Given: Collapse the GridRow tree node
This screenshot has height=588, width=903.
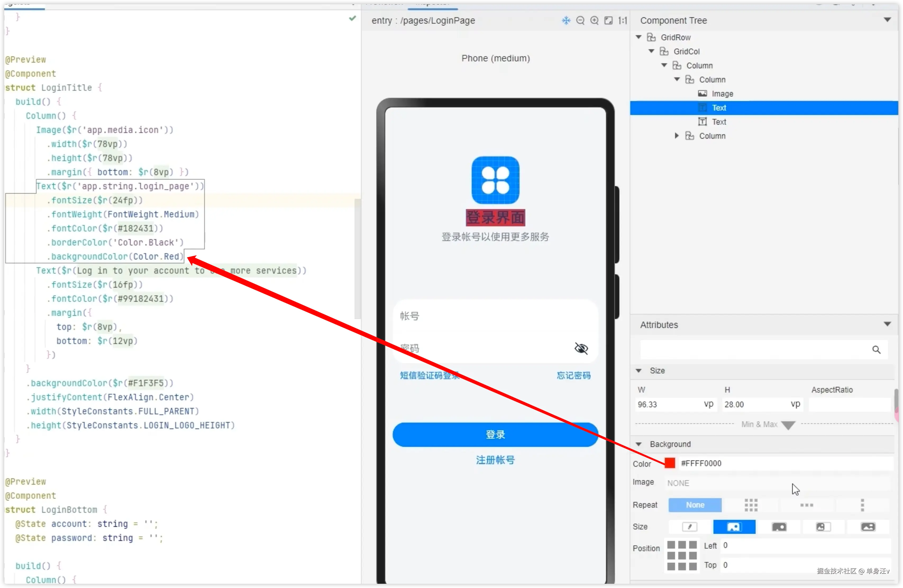Looking at the screenshot, I should (x=639, y=37).
